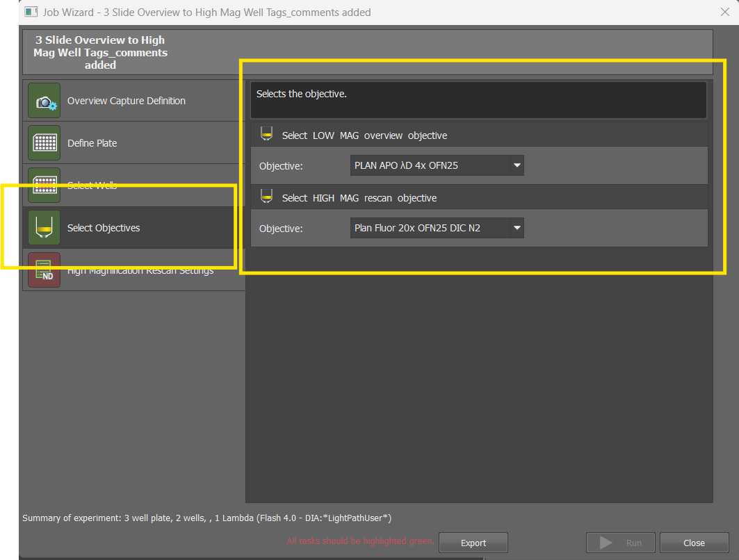Click the Select Wells plate icon
The height and width of the screenshot is (560, 739).
pos(44,185)
